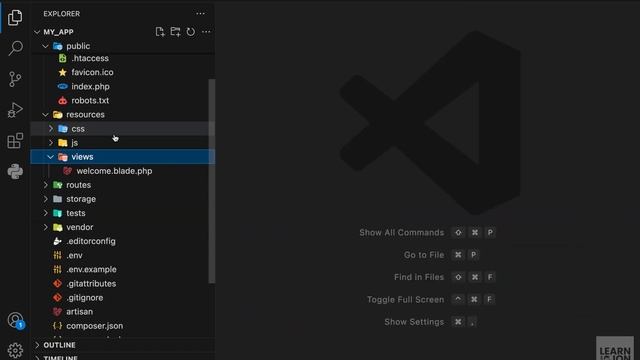
Task: Click the favicon.ico star icon
Action: pyautogui.click(x=62, y=72)
